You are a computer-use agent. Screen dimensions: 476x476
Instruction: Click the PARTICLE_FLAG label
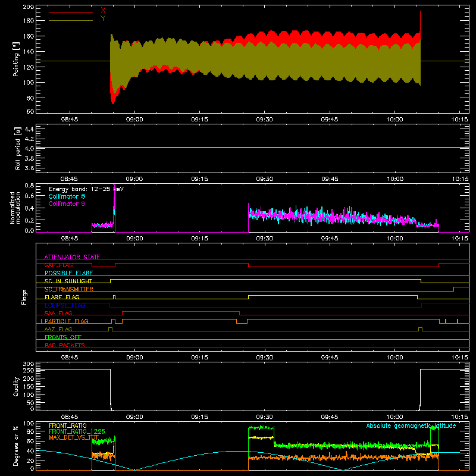point(67,321)
